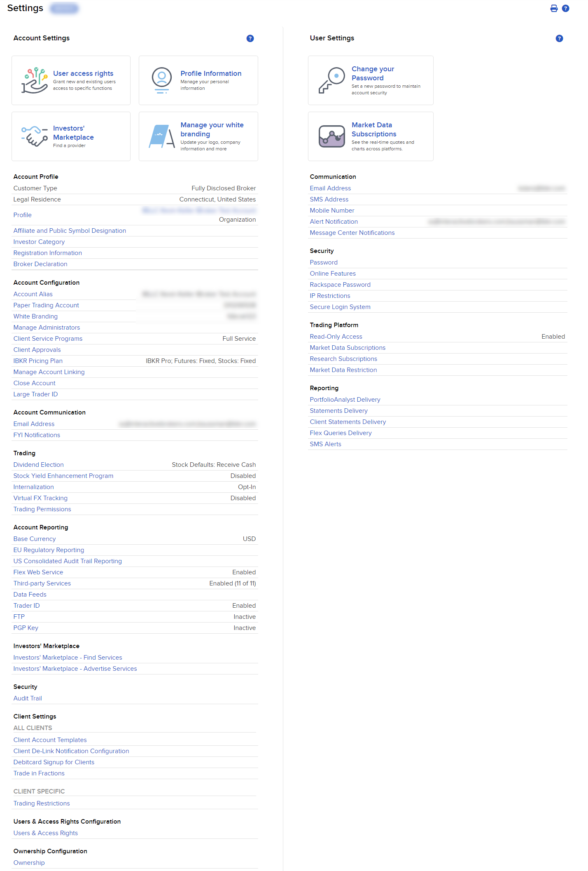Screen dimensions: 588x871
Task: Open PortfolioAnalyst Delivery link
Action: click(x=345, y=400)
